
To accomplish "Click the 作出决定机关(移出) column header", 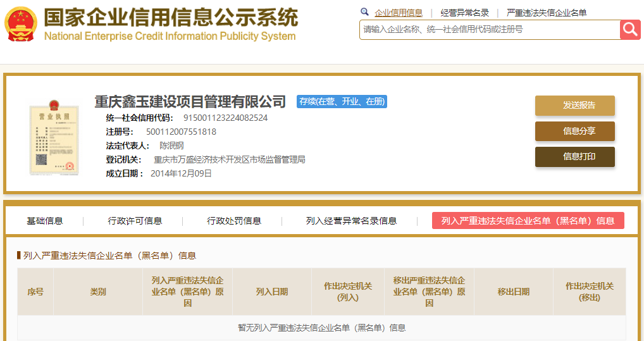I will [590, 292].
